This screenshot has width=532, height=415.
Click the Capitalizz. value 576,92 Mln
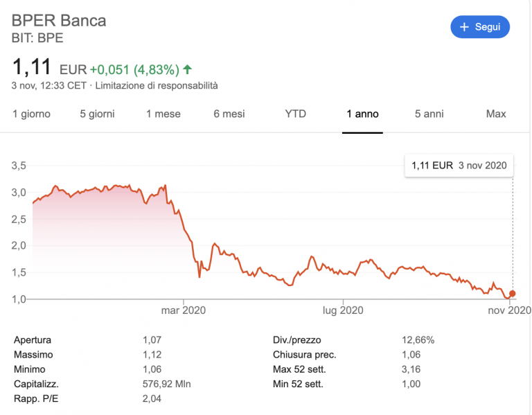[x=166, y=384]
